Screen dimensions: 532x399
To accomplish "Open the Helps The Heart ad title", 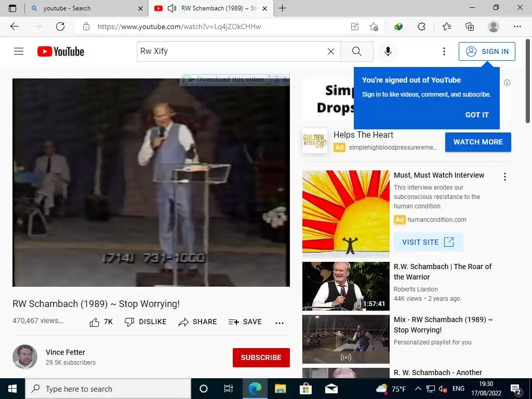I will click(363, 135).
